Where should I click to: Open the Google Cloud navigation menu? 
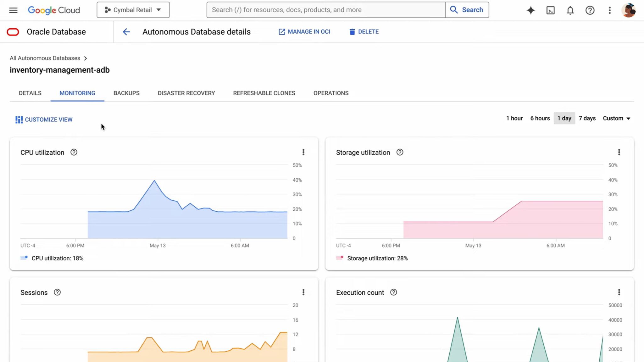click(x=13, y=10)
